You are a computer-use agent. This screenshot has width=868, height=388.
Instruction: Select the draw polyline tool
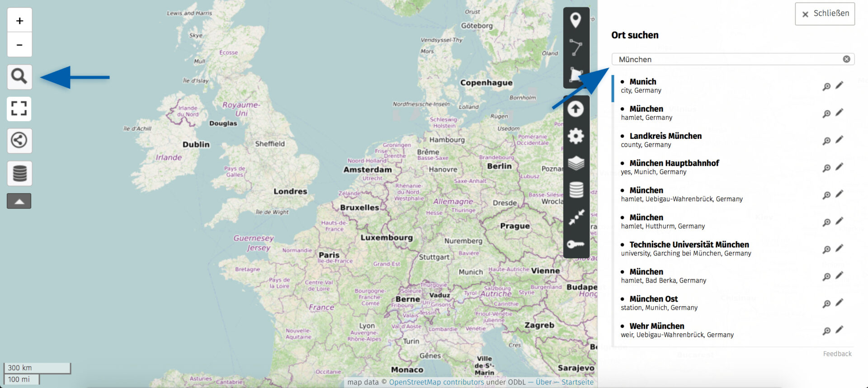(x=576, y=47)
